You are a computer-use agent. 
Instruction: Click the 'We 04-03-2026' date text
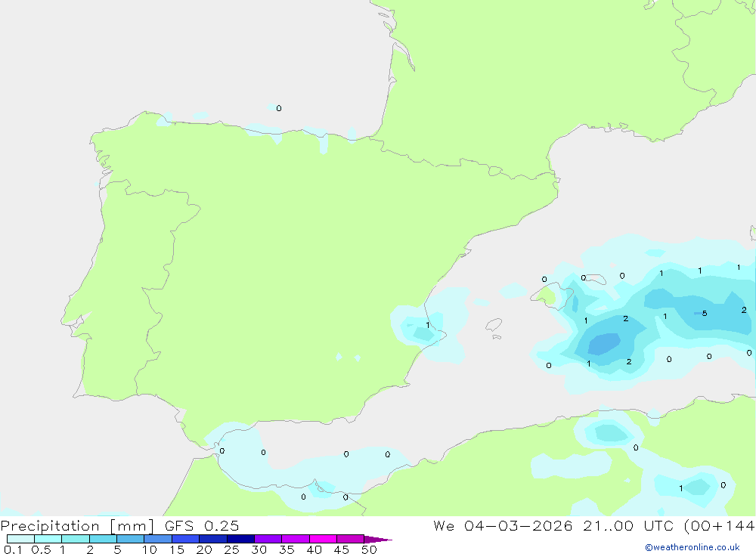tap(503, 526)
